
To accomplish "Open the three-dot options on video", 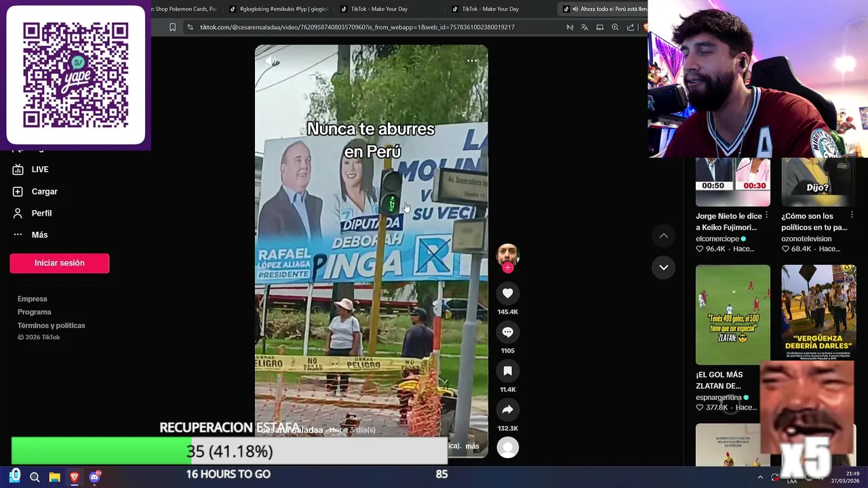I will tap(472, 61).
